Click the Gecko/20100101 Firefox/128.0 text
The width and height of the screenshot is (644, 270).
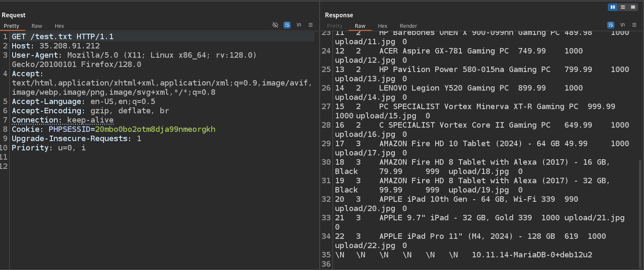click(77, 64)
